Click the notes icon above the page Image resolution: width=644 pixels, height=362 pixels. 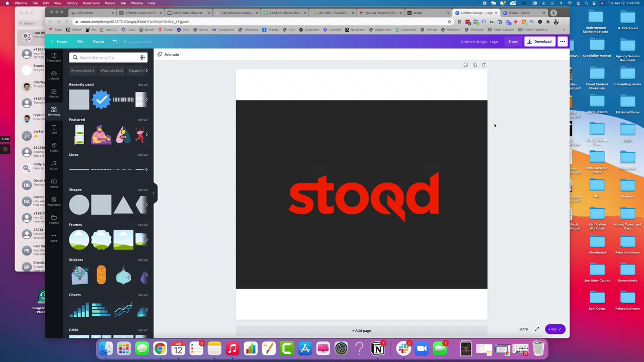coord(465,65)
